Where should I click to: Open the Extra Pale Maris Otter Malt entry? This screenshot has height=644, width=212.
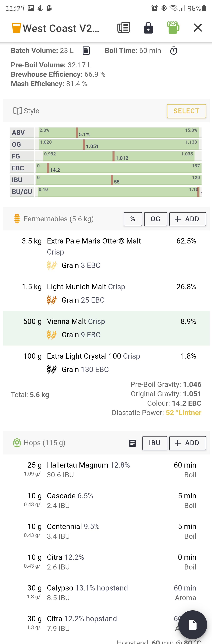pos(106,253)
